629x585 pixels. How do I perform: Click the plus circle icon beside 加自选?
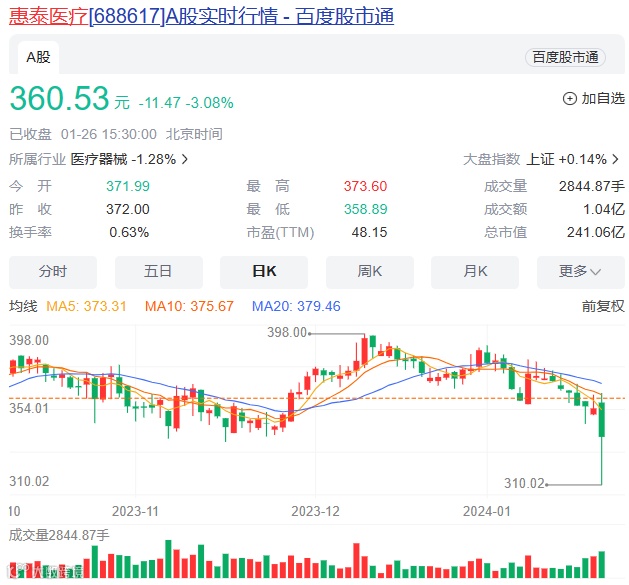tap(570, 99)
